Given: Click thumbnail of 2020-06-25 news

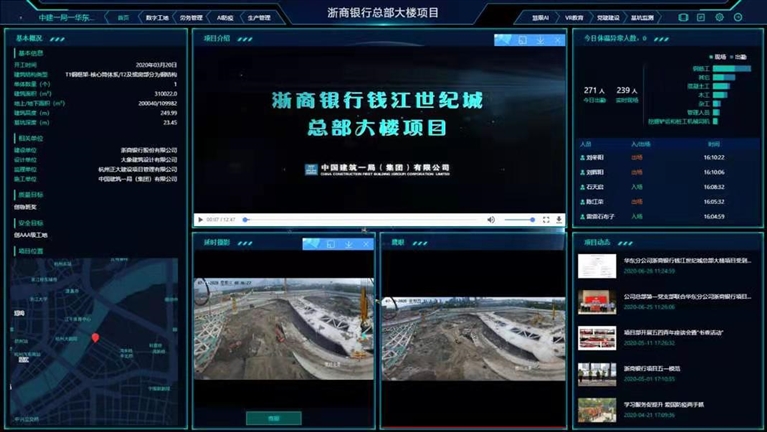Looking at the screenshot, I should 597,302.
